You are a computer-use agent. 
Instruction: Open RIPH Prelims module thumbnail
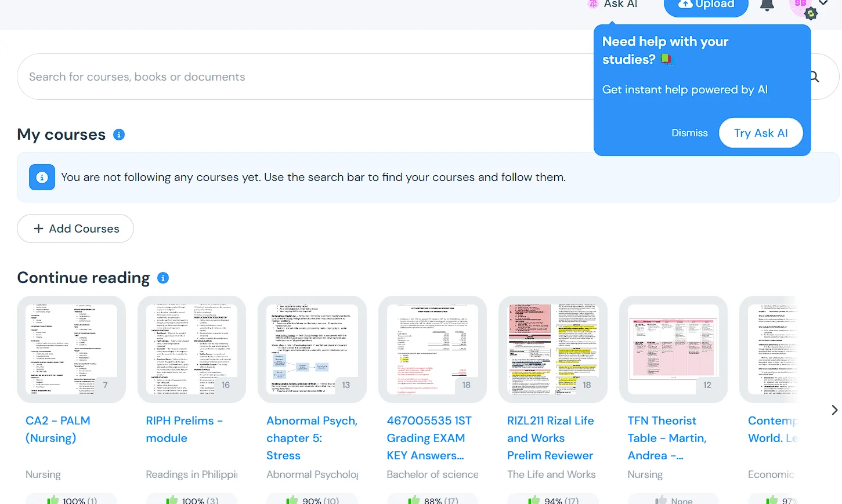pyautogui.click(x=191, y=349)
